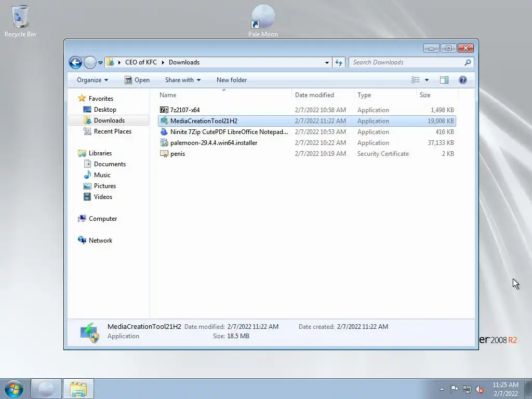Open Pictures library in navigation pane

(x=105, y=186)
